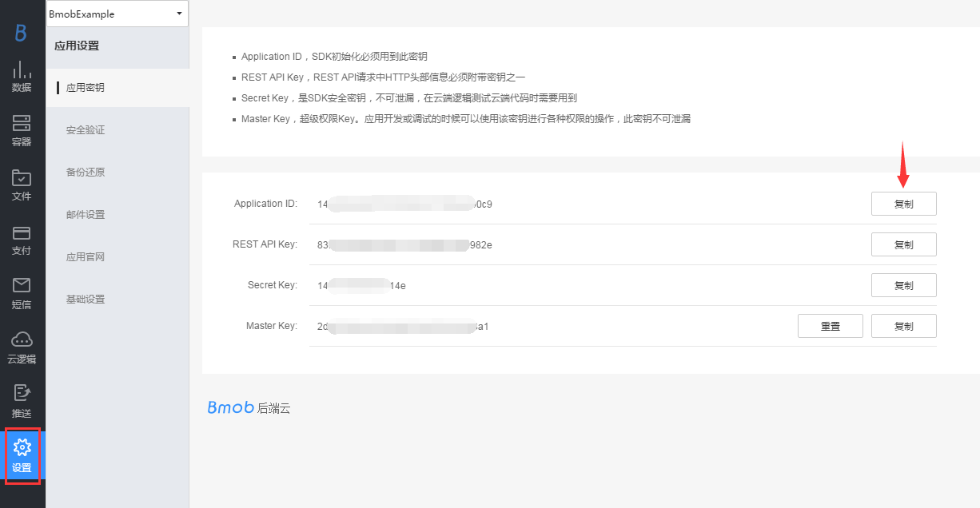The height and width of the screenshot is (508, 980).
Task: Open the 推送 (Push) sidebar icon
Action: [22, 402]
